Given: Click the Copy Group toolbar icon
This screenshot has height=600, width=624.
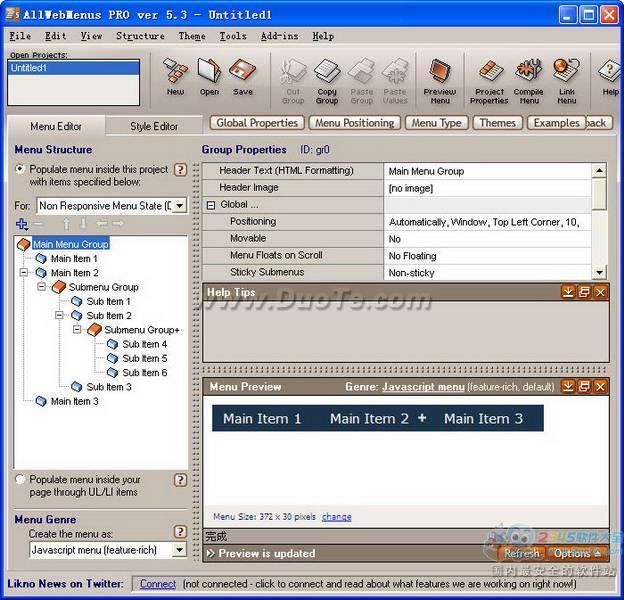Looking at the screenshot, I should pyautogui.click(x=327, y=81).
